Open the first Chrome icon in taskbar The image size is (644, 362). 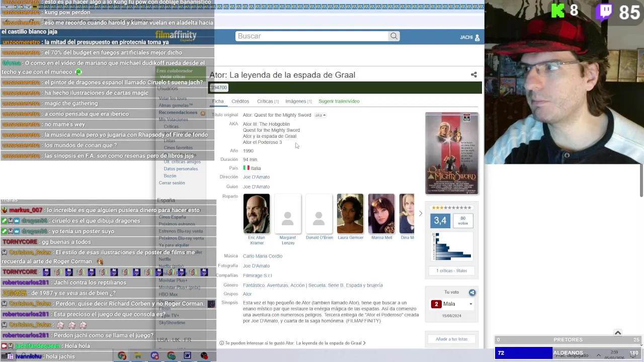click(x=122, y=356)
